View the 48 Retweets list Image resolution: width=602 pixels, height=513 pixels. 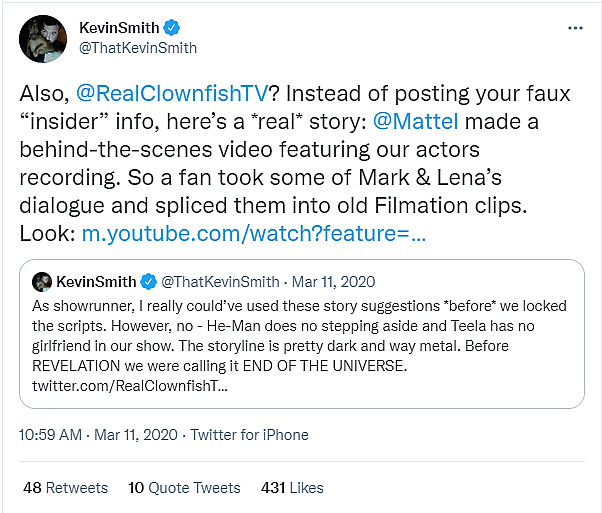(x=65, y=488)
